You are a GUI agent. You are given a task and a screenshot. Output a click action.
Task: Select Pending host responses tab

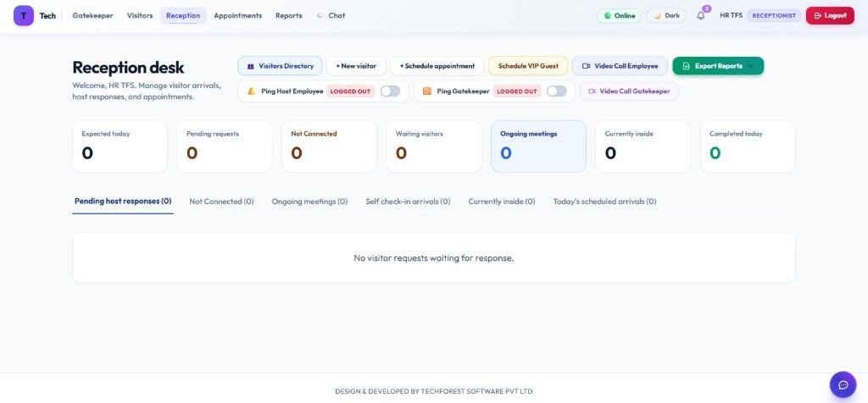coord(123,201)
